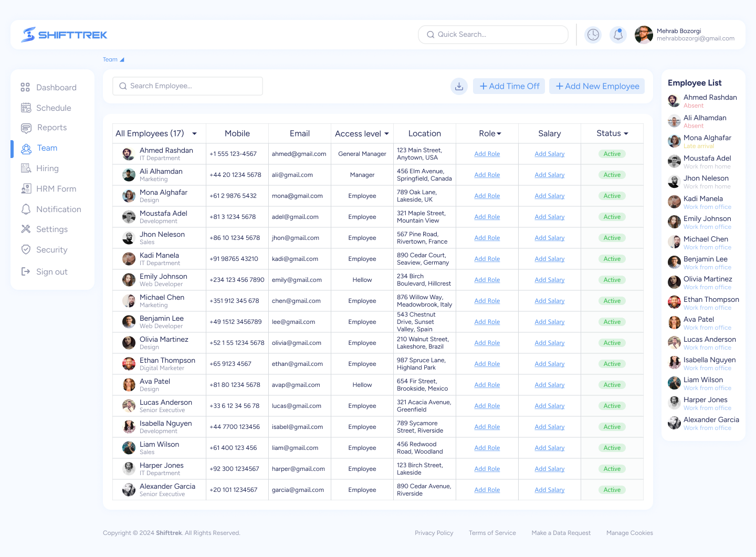This screenshot has height=557, width=756.
Task: Click the Settings tools icon
Action: (x=26, y=229)
